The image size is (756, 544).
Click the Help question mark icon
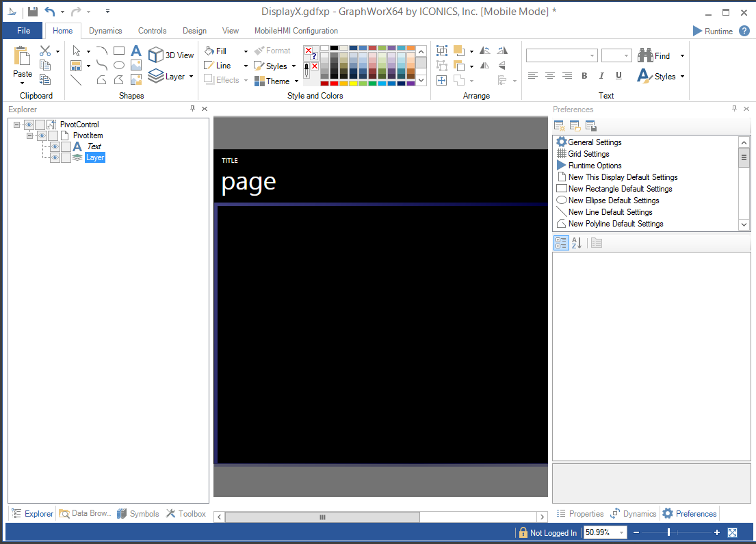pyautogui.click(x=744, y=31)
